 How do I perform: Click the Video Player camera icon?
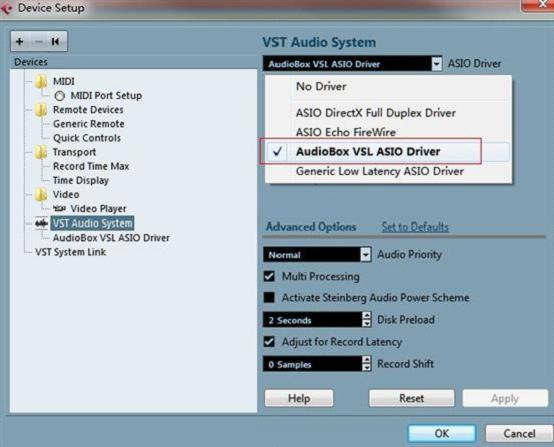coord(59,208)
